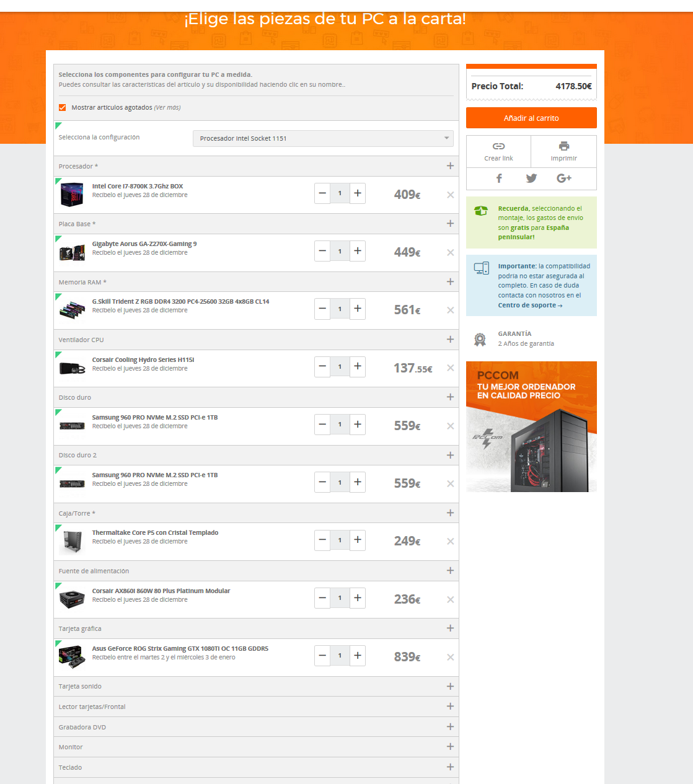Open Asus GeForce ROG Strix GTX 1080Ti page
This screenshot has width=693, height=784.
click(x=180, y=648)
